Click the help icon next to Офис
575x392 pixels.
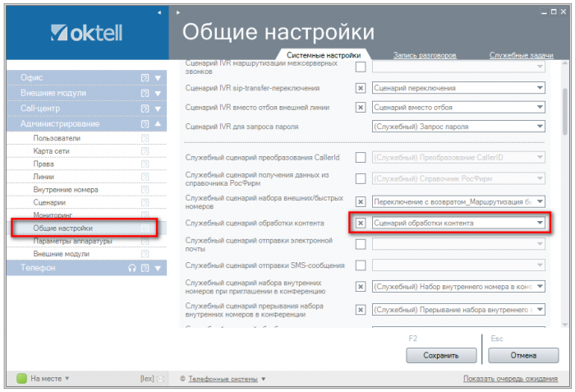point(145,78)
